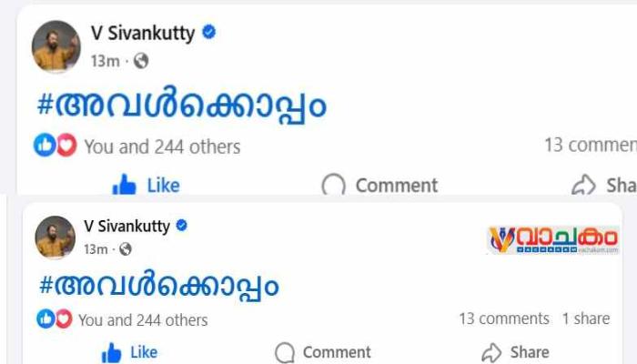Toggle the Like button on bottom post
Screen dimensions: 637x364
point(130,352)
